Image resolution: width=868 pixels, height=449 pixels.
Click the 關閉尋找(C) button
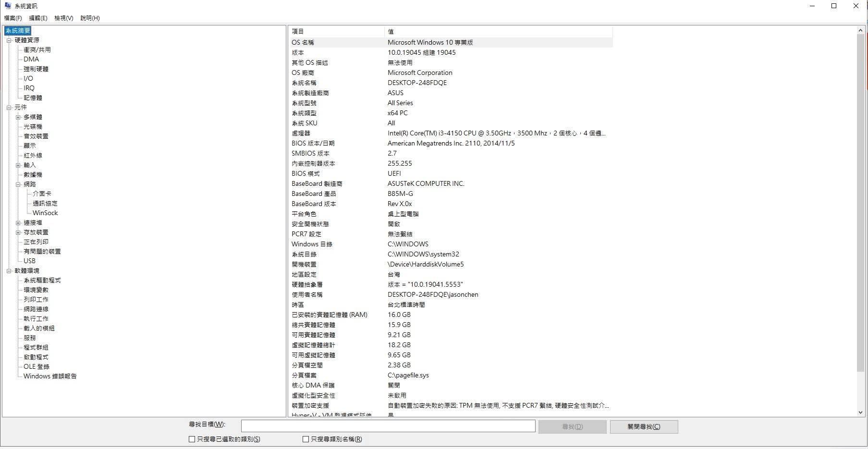(x=644, y=427)
